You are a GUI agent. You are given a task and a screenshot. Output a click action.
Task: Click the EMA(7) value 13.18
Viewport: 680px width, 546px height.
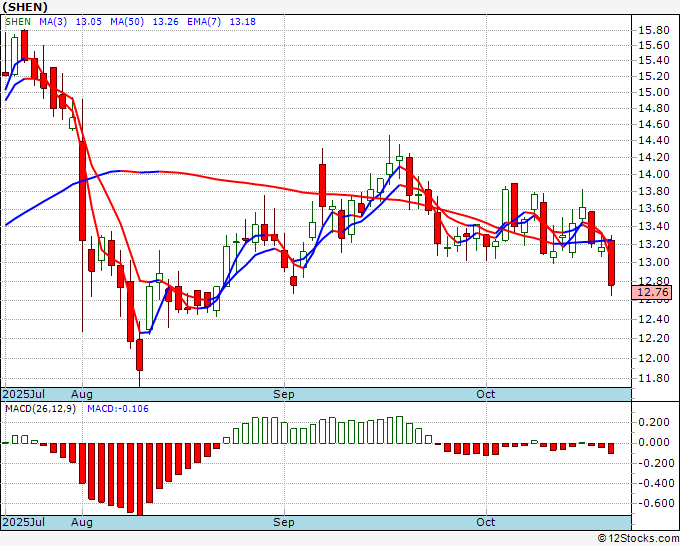point(242,22)
